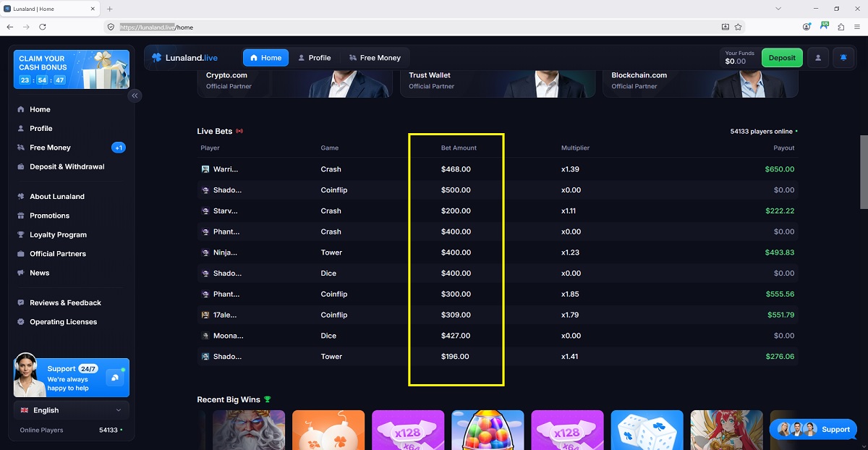Switch to the Free Money tab

[374, 58]
